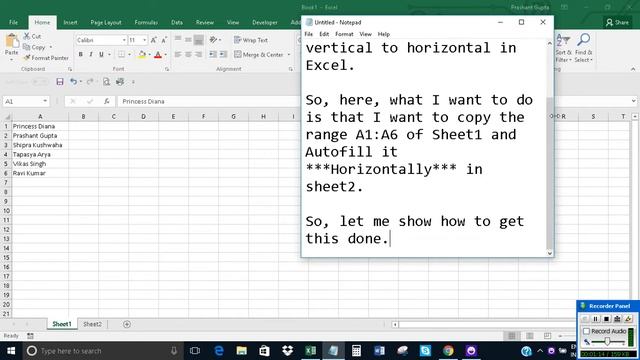
Task: Switch to Normal view in the status bar
Action: point(512,336)
